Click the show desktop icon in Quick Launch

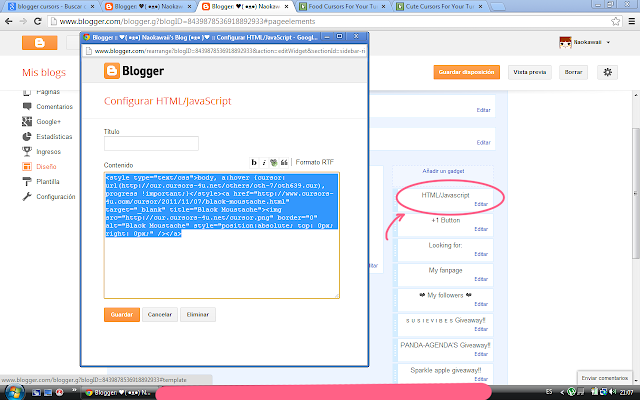tap(48, 393)
